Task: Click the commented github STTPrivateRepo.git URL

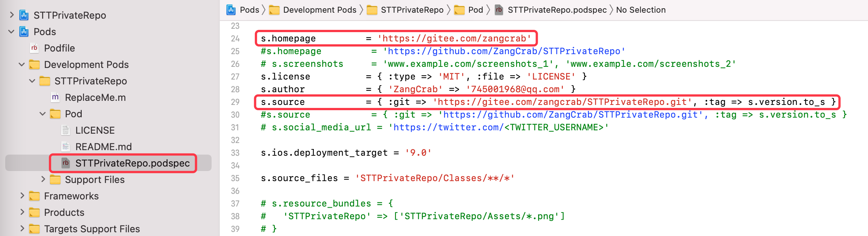Action: tap(571, 115)
